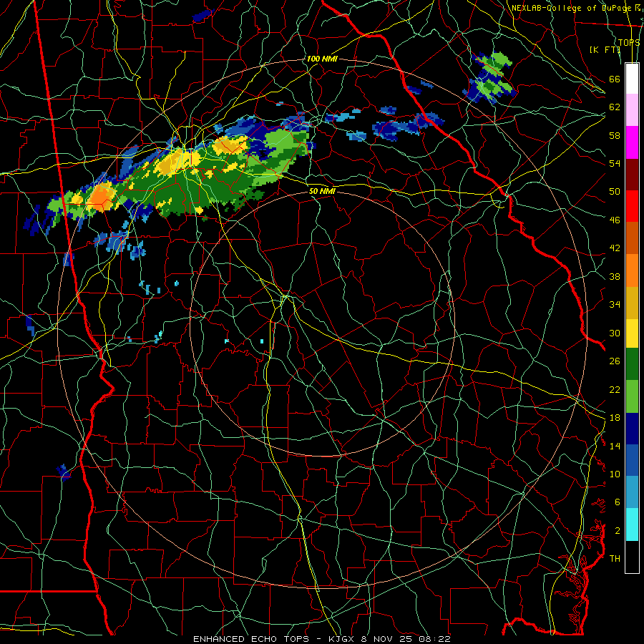Screen dimensions: 644x644
Task: Click the legend value 14
Action: (x=615, y=446)
